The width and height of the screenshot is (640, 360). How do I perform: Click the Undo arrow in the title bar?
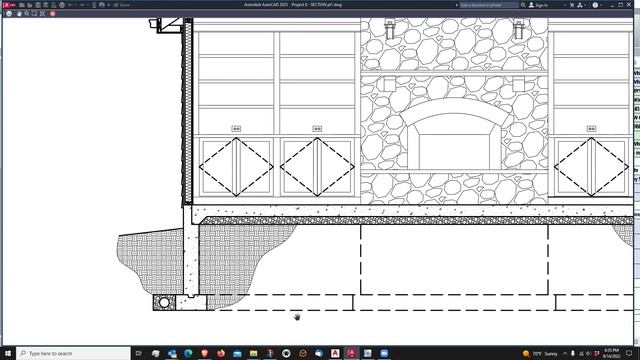click(70, 5)
